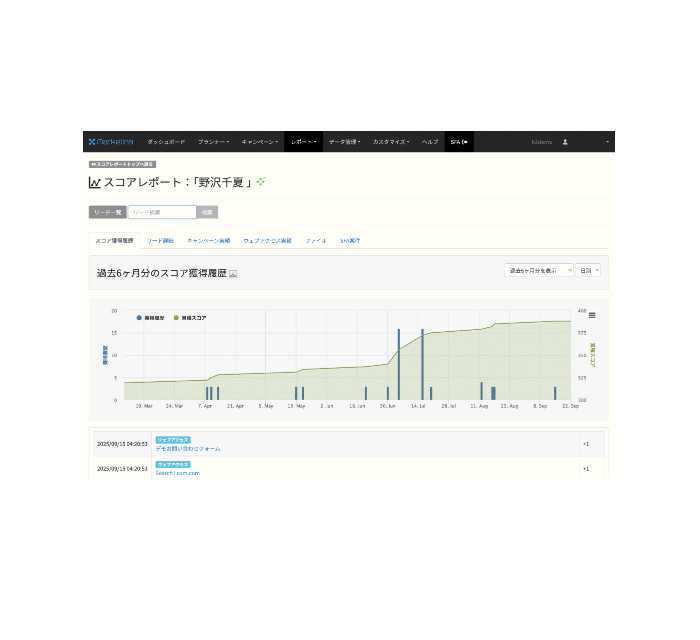This screenshot has width=700, height=640.
Task: Click the 22. Sep x-axis label
Action: [571, 406]
